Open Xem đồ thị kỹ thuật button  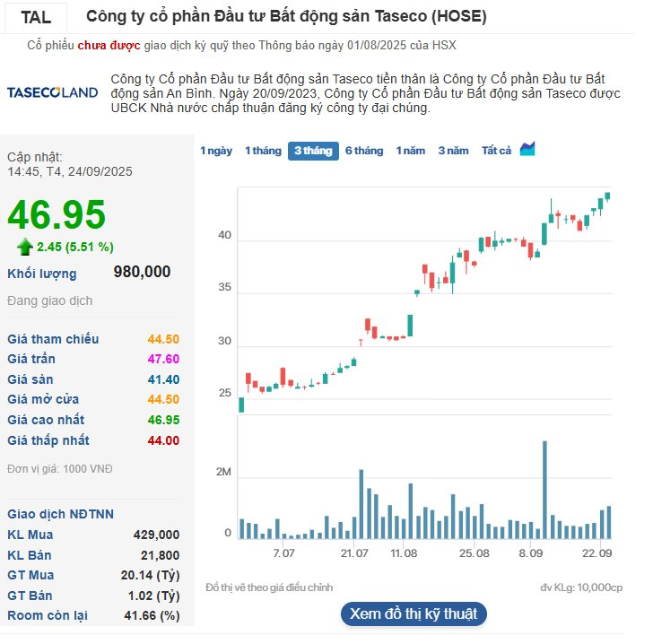click(x=414, y=614)
